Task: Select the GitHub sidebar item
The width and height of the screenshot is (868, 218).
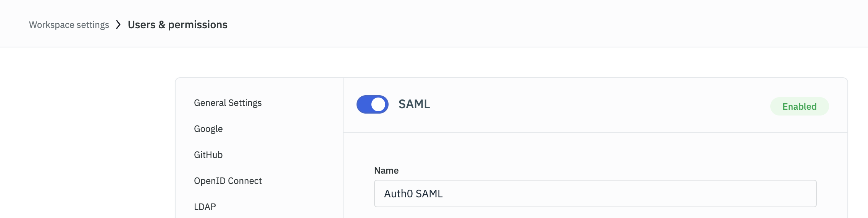Action: pos(208,155)
